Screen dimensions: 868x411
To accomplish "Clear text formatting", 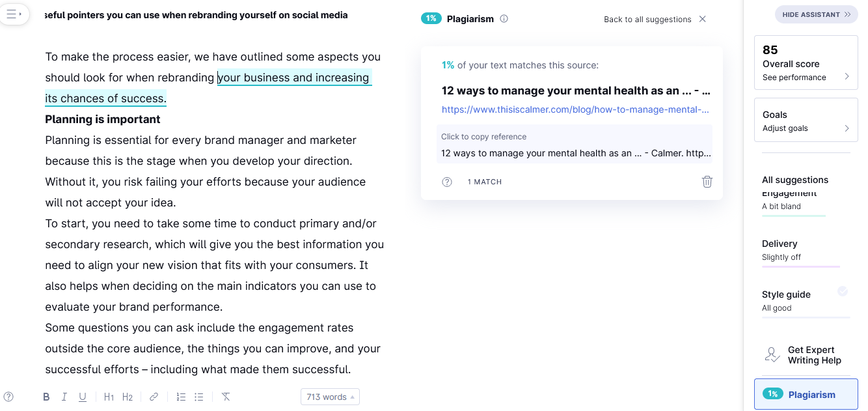I will pos(226,397).
